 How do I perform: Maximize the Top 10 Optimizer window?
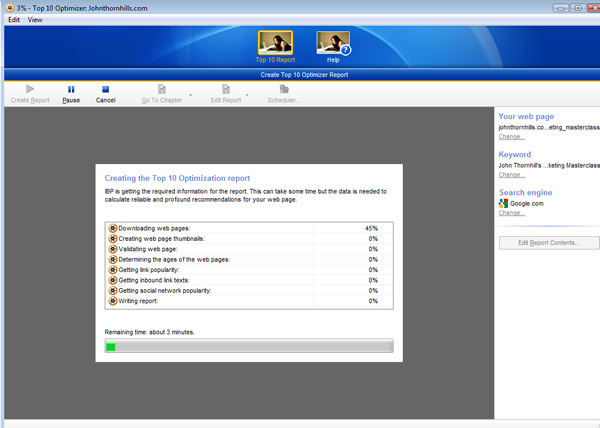(x=578, y=8)
